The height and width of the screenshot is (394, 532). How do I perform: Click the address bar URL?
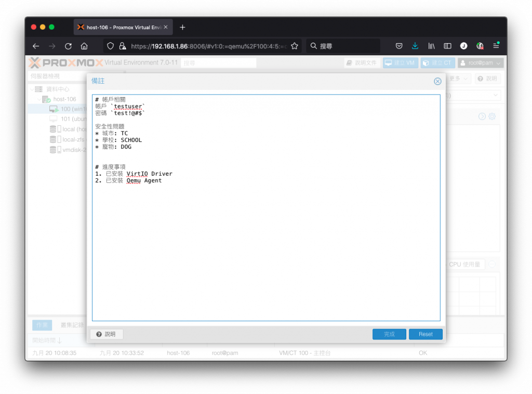(209, 46)
